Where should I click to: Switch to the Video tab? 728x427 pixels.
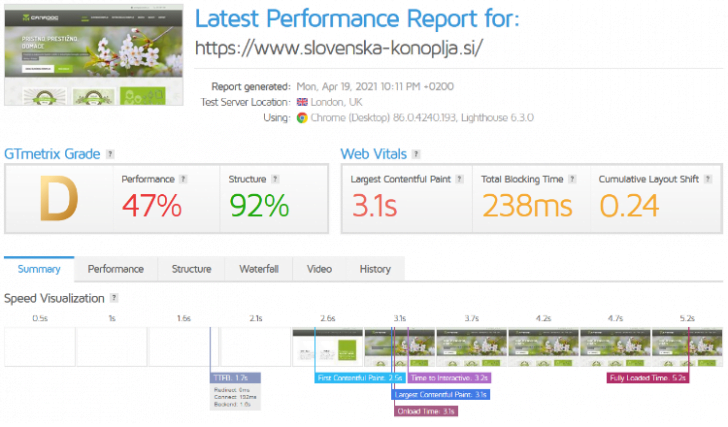click(x=319, y=269)
